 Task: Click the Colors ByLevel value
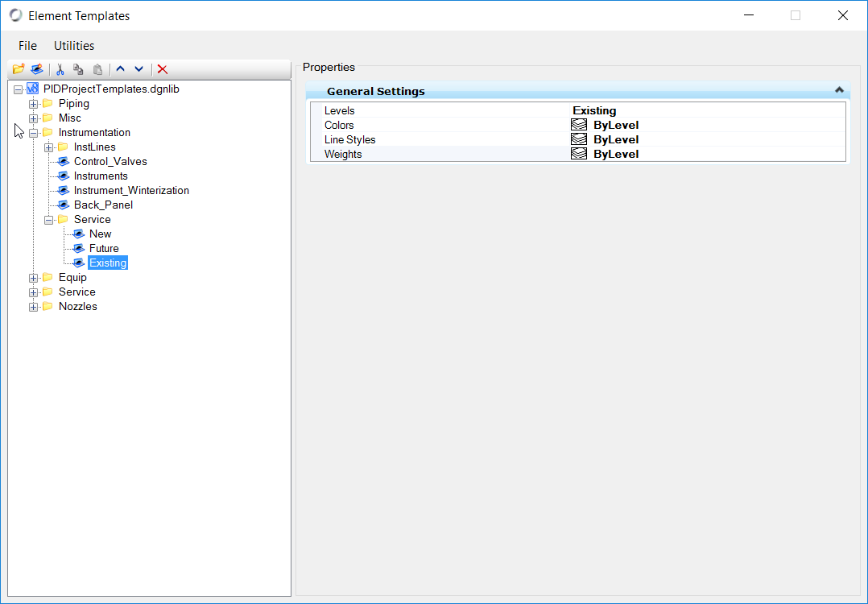tap(615, 126)
